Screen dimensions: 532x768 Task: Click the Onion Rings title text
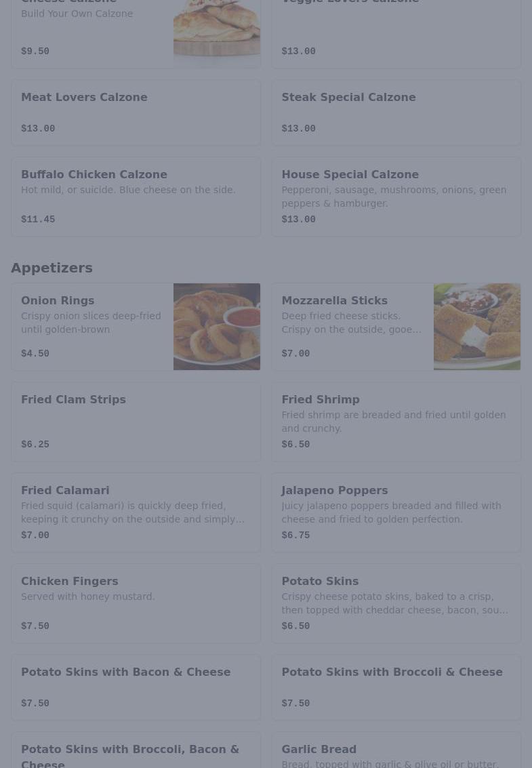coord(58,300)
